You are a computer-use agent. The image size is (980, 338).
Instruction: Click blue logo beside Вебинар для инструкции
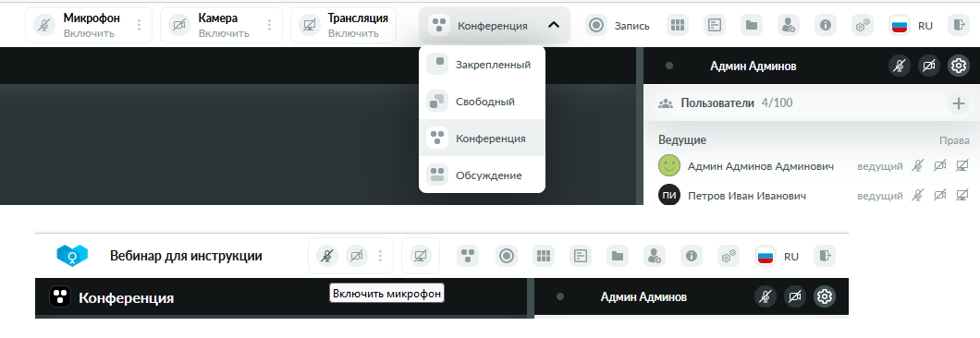point(72,256)
